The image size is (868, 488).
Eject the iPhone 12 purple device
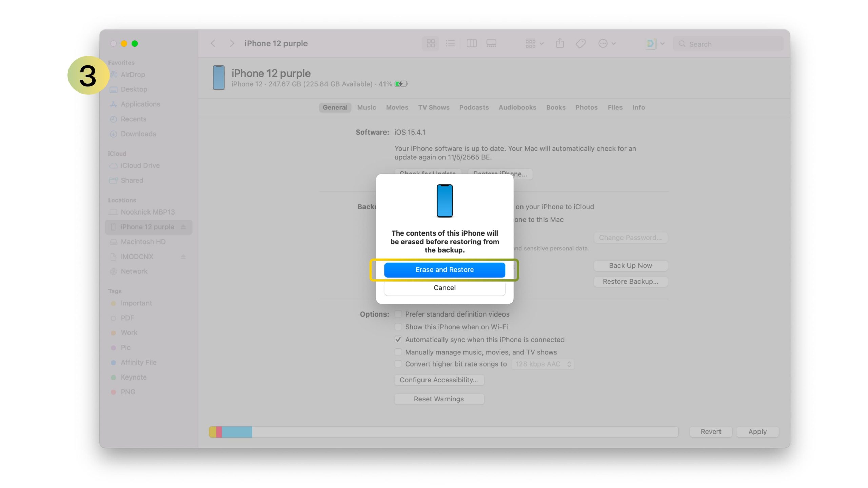(183, 227)
